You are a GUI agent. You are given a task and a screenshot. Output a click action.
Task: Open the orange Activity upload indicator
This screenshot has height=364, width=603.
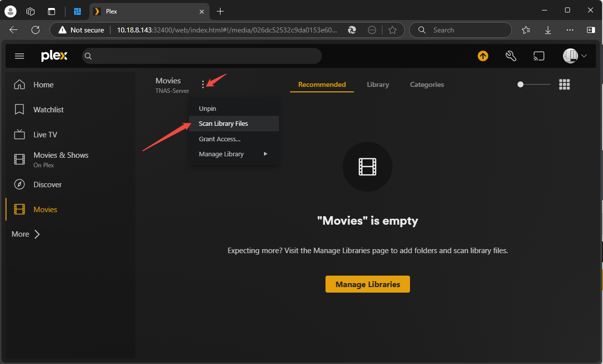click(482, 56)
